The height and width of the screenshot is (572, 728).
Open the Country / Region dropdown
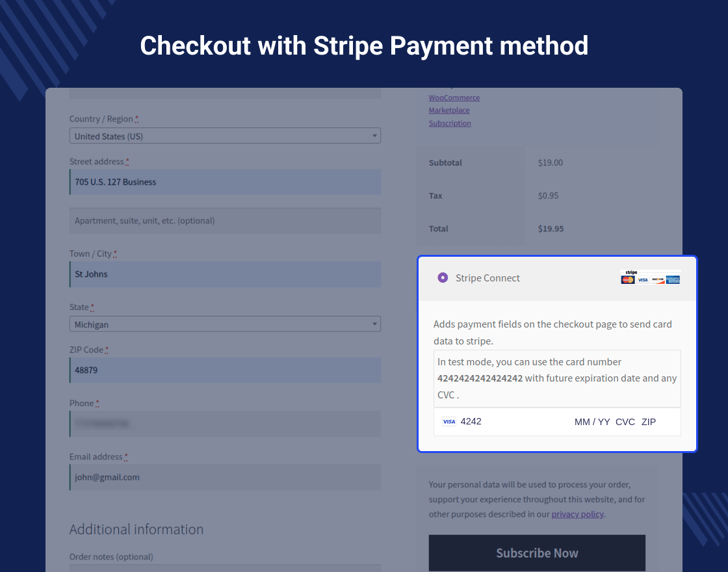[x=225, y=136]
